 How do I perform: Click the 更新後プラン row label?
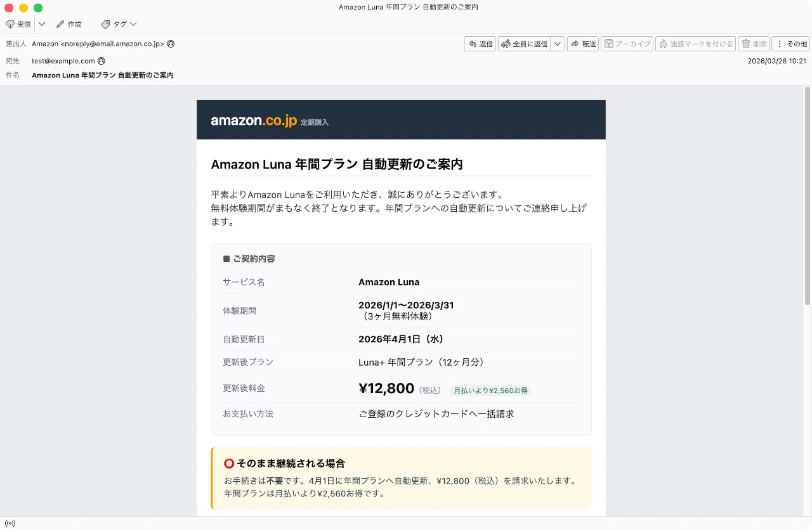click(x=248, y=362)
